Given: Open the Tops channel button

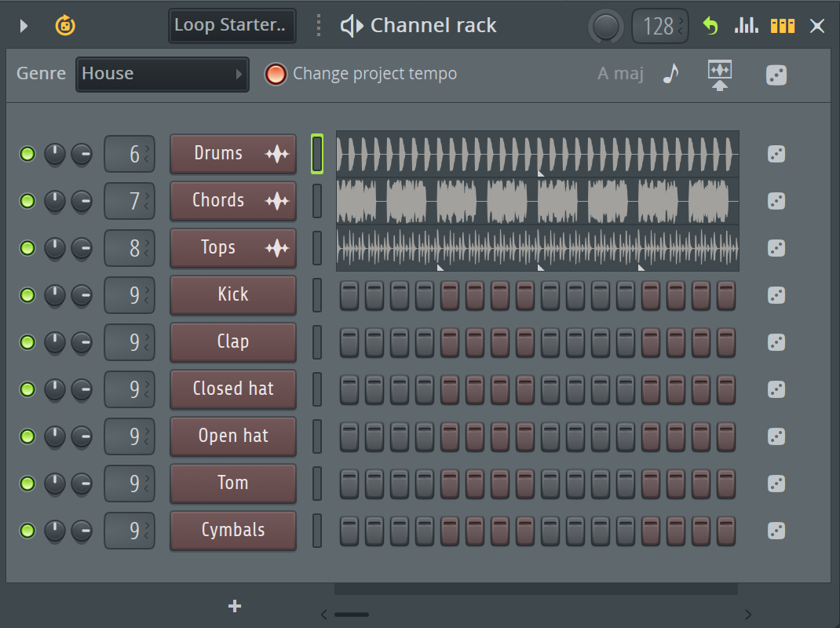Looking at the screenshot, I should click(x=233, y=248).
